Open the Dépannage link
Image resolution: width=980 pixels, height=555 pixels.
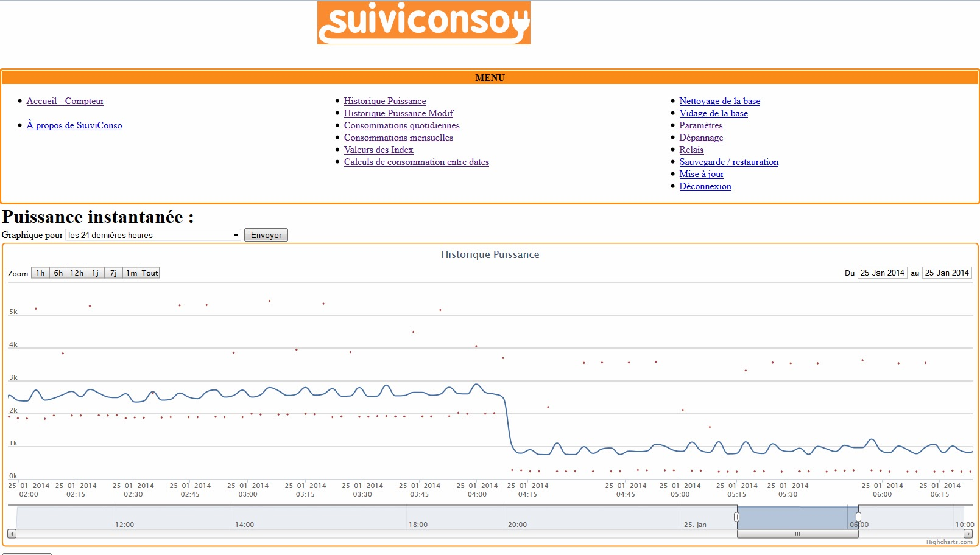(x=701, y=138)
